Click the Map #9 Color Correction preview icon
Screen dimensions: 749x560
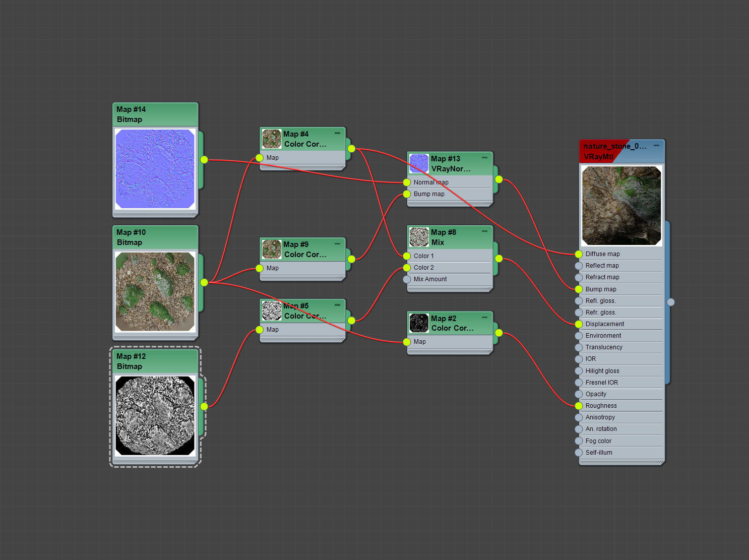[x=272, y=250]
